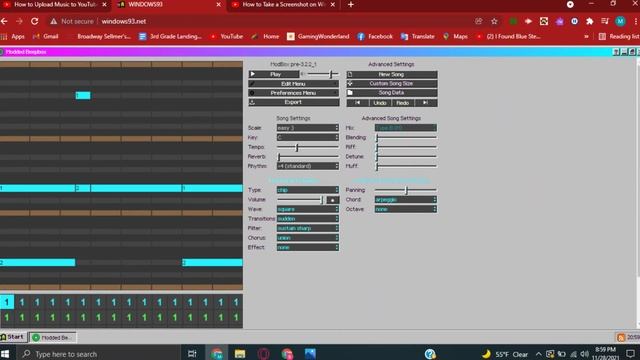Open File Explorer from the taskbar

pos(240,354)
